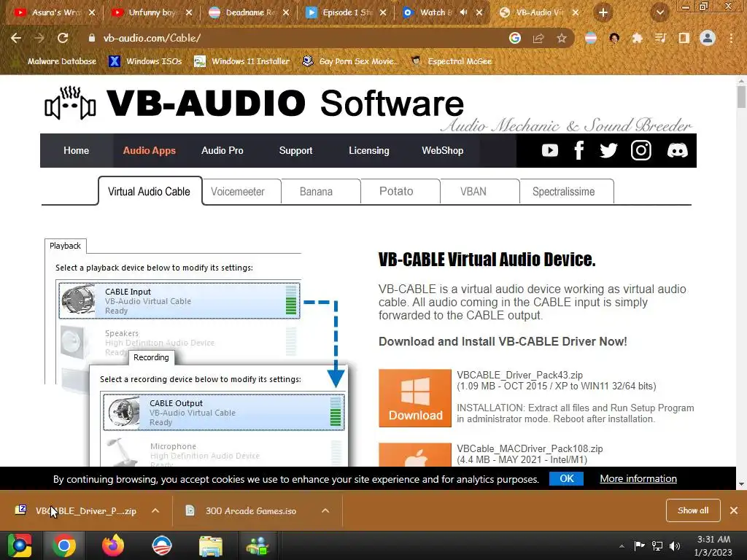Mute the audio-playing Watch tab
This screenshot has width=747, height=560.
(463, 12)
